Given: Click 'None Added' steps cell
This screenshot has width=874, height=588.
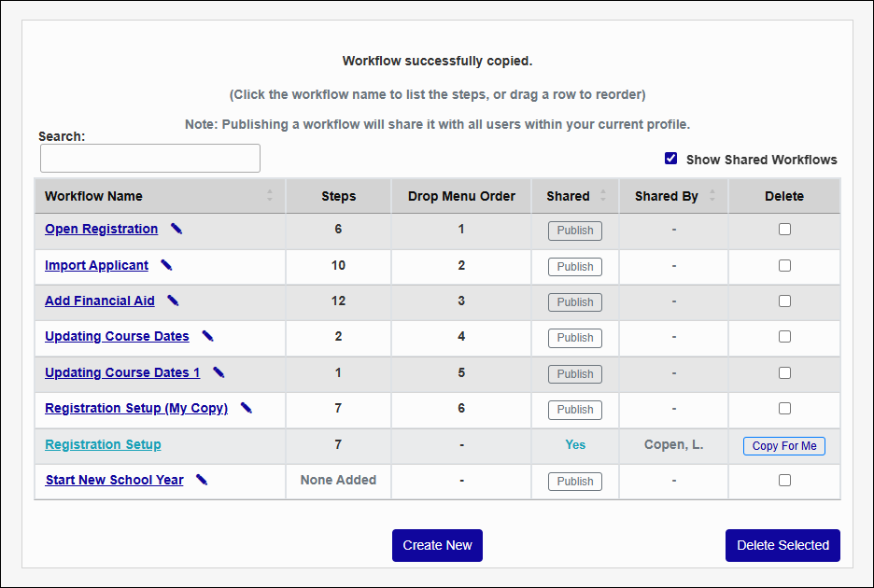Looking at the screenshot, I should click(338, 480).
